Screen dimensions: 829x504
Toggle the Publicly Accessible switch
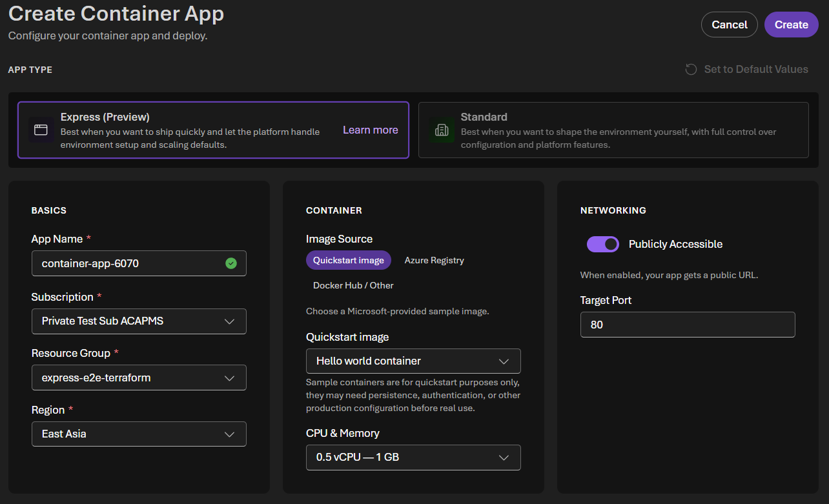603,244
